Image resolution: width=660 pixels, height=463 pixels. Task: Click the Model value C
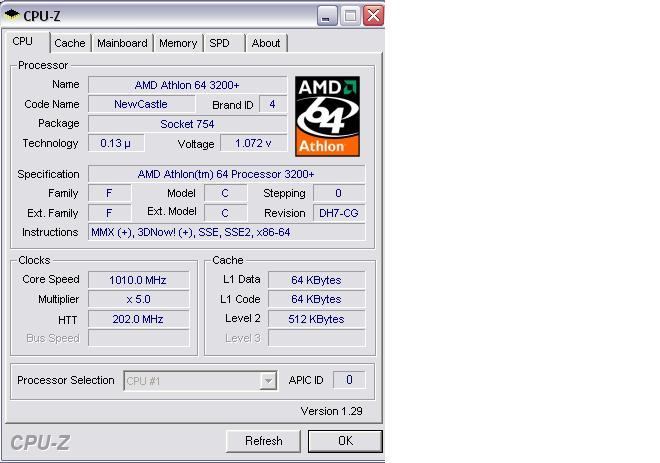tap(225, 193)
